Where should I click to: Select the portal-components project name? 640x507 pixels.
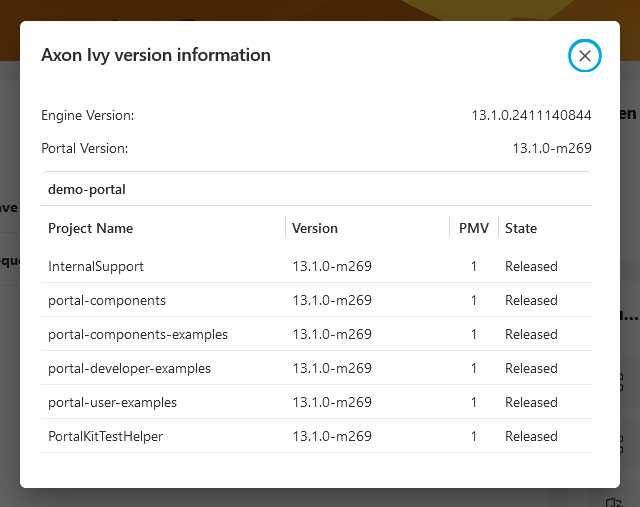(x=107, y=300)
